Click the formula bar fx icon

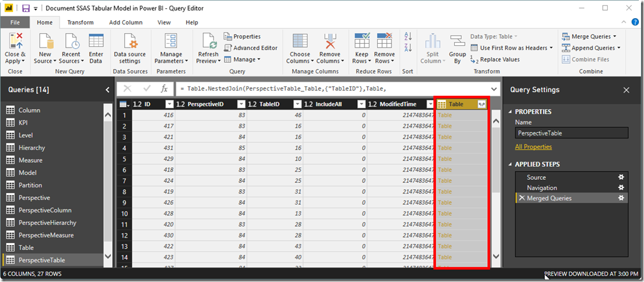(x=164, y=88)
